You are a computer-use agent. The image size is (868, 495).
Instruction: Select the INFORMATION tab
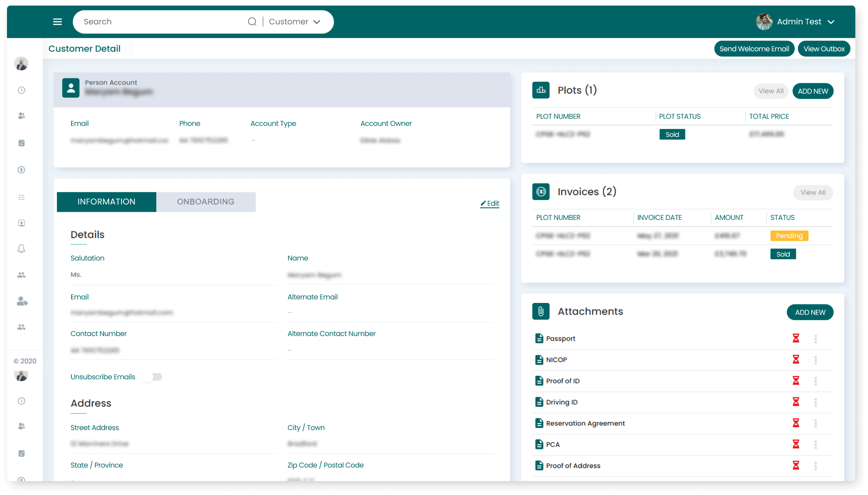click(106, 202)
